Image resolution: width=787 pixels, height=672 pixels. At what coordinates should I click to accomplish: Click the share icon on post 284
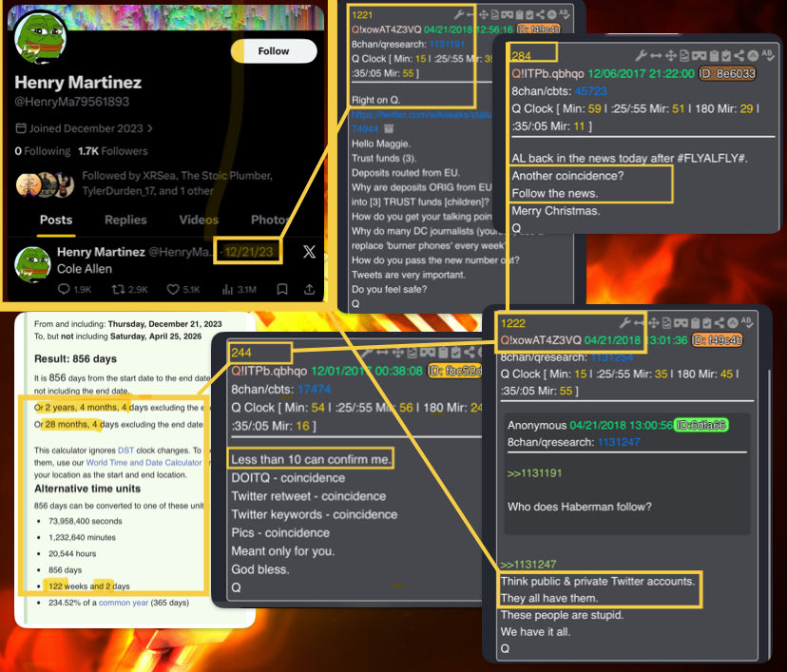(x=739, y=56)
